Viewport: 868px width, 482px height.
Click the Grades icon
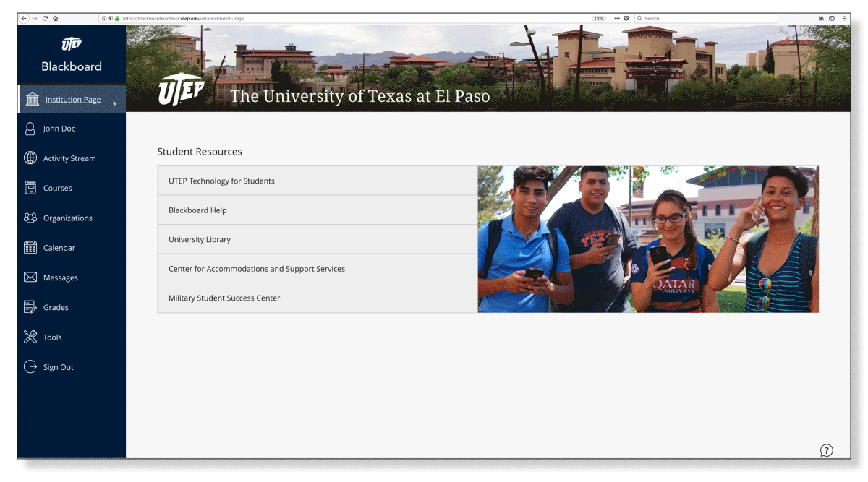[x=30, y=307]
